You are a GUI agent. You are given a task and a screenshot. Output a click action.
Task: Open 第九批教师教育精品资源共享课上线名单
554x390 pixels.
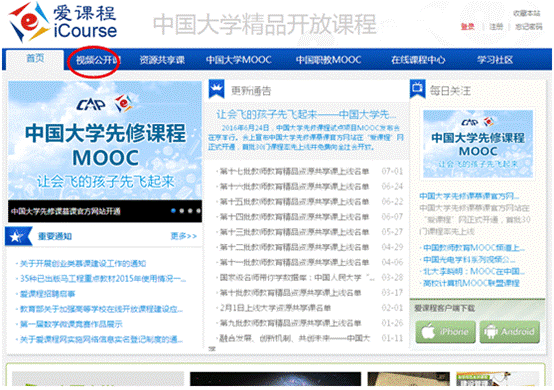(x=290, y=323)
